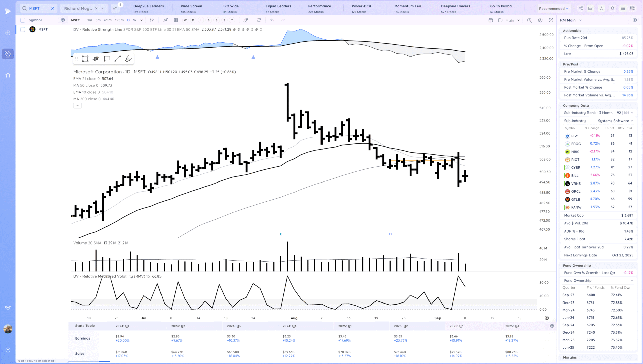
Task: Open the timeframe chevron dropdown
Action: click(x=141, y=20)
